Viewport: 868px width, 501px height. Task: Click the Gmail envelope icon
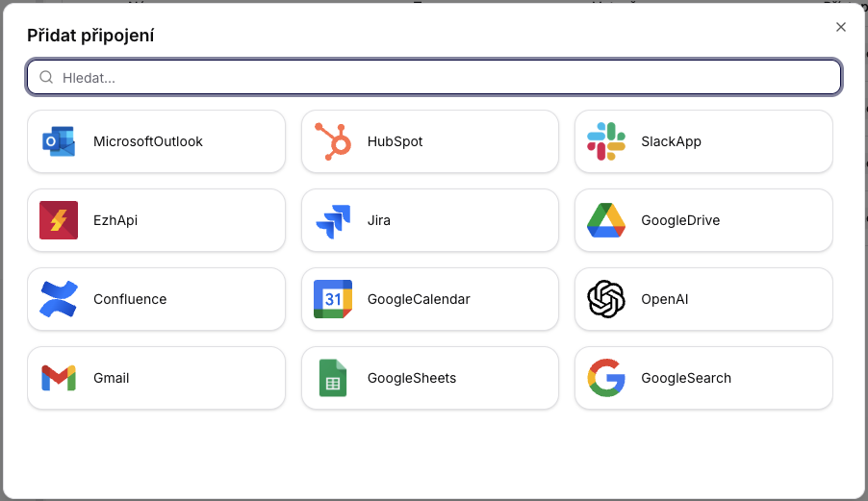tap(59, 378)
